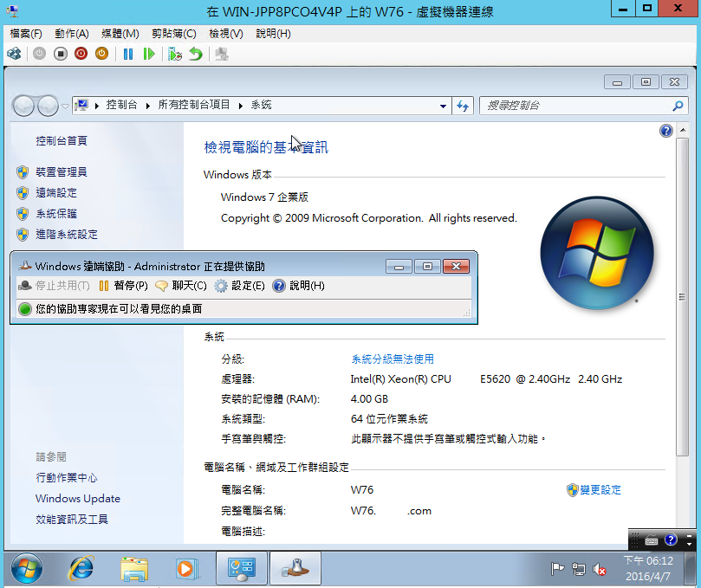Click the RAM value '4.00 GB'
This screenshot has width=701, height=588.
(x=369, y=399)
